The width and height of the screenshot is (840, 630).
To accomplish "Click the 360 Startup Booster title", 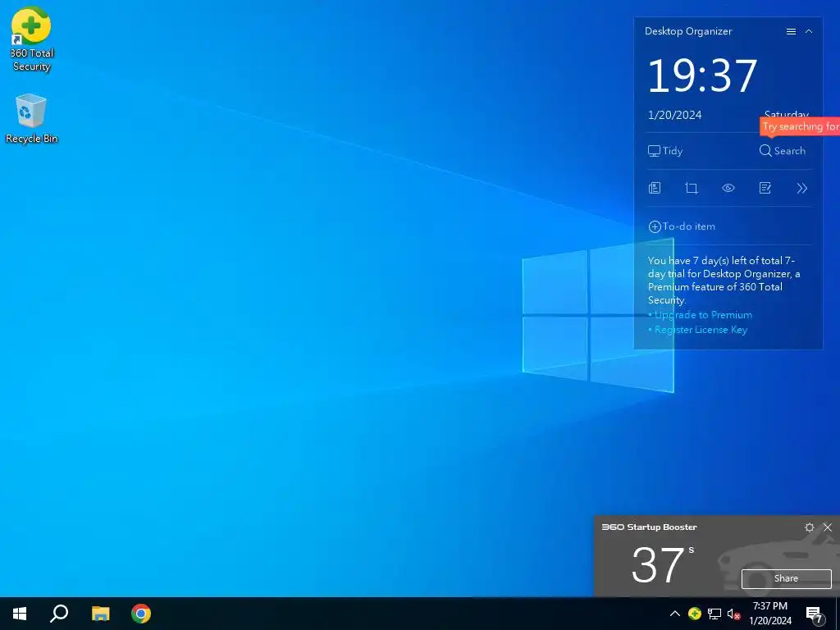I will click(x=650, y=527).
